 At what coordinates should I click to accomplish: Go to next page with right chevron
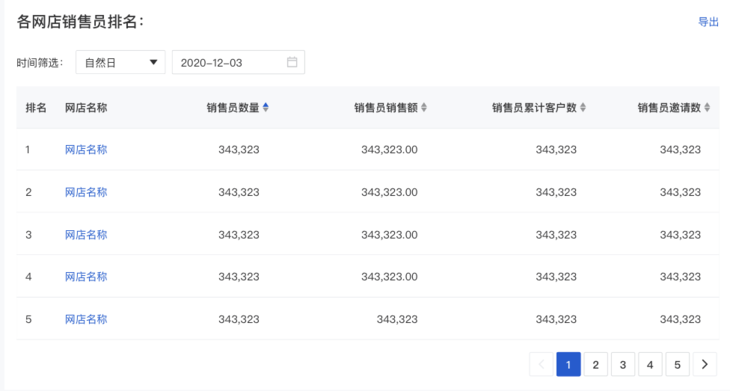pos(705,364)
